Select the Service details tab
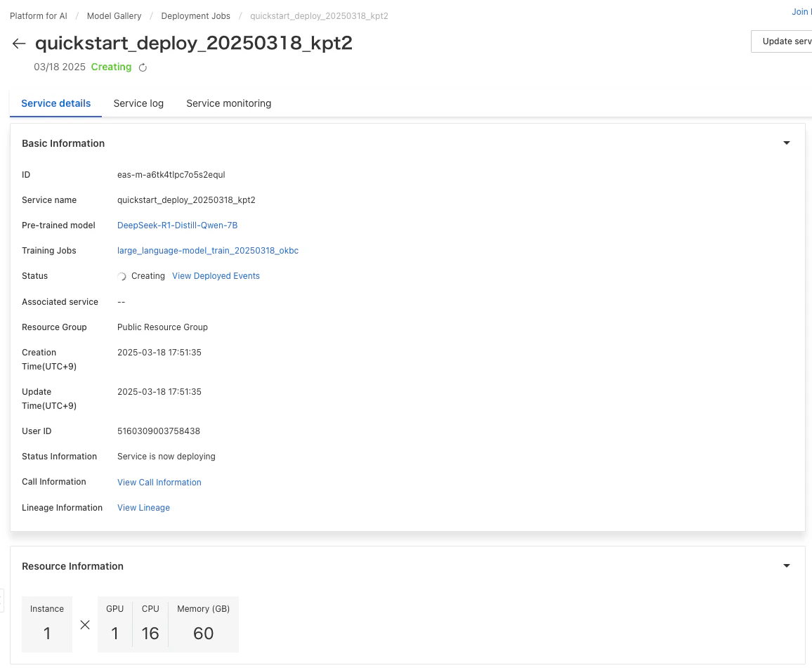Screen dimensions: 812x668 56,103
